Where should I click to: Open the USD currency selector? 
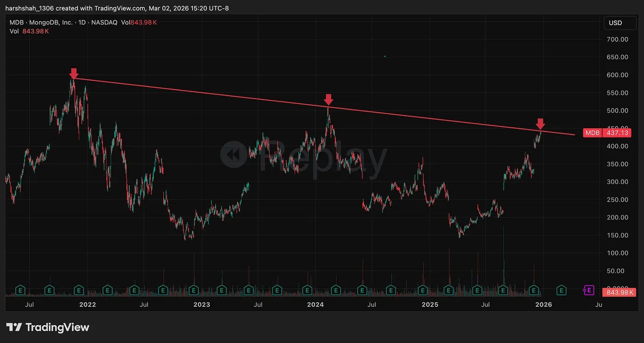[x=619, y=23]
